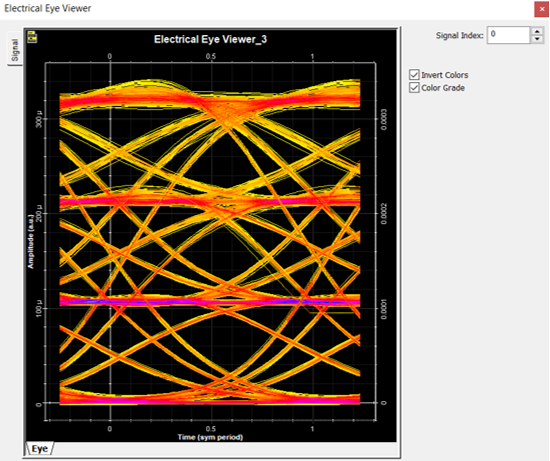
Task: Uncheck the Color Grade checkbox
Action: (414, 88)
